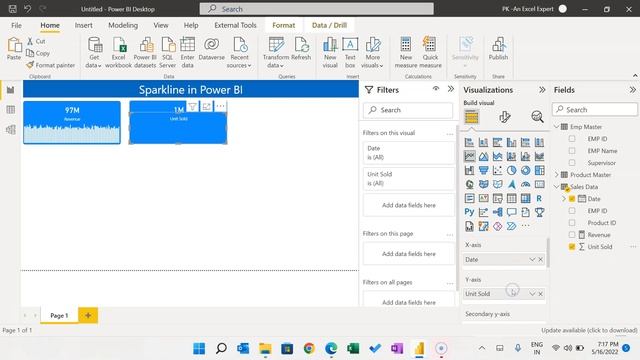Screen dimensions: 640x360
Task: Check the EMP ID box under Emp Master
Action: coord(572,139)
